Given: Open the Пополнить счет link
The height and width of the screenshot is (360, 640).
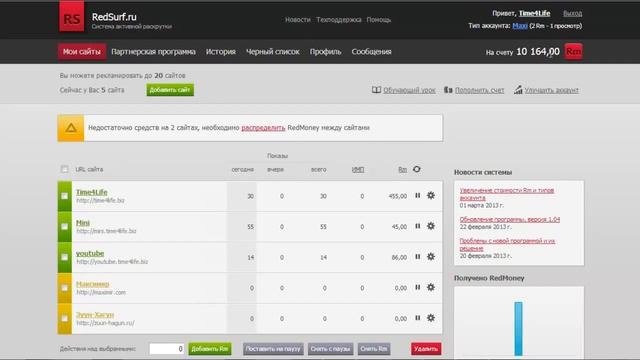Looking at the screenshot, I should click(x=480, y=90).
